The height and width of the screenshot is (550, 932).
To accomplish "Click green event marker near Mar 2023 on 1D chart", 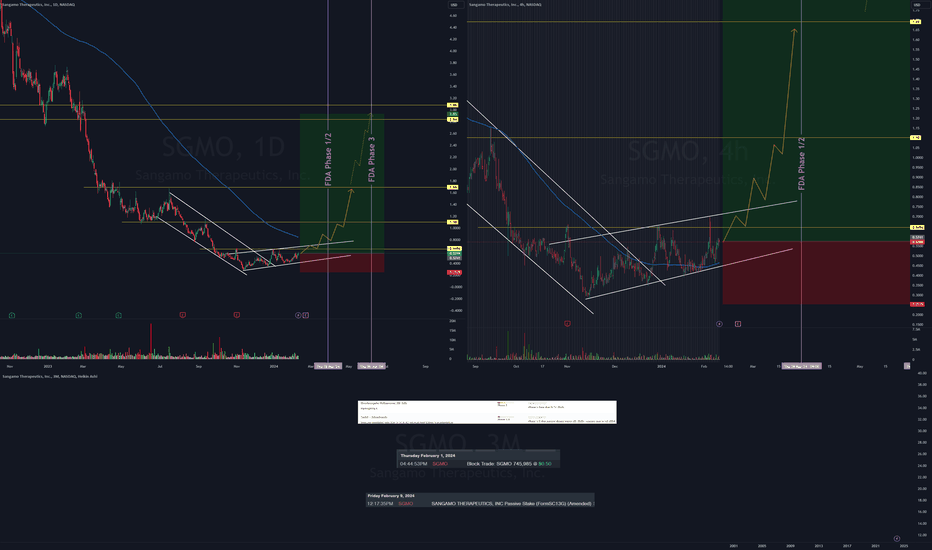I will [x=78, y=315].
